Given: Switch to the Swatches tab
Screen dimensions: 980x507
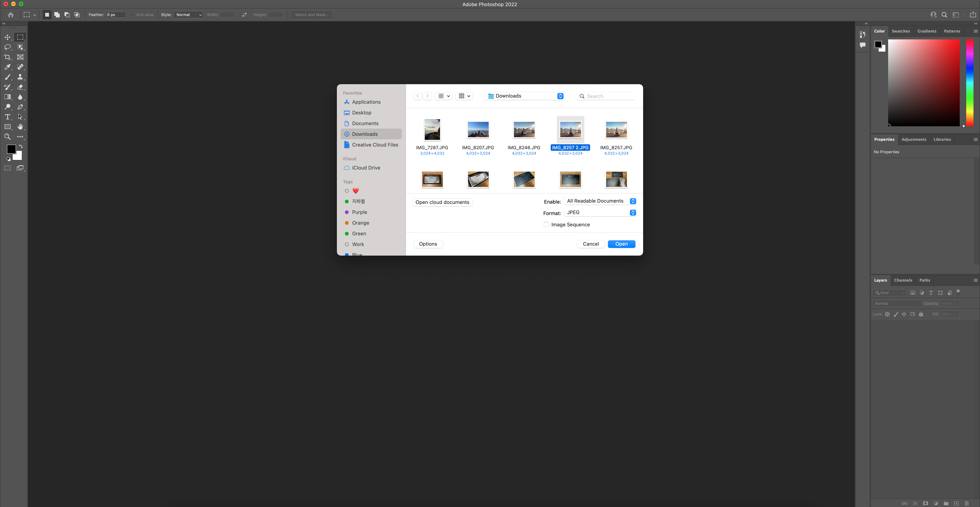Looking at the screenshot, I should (901, 31).
